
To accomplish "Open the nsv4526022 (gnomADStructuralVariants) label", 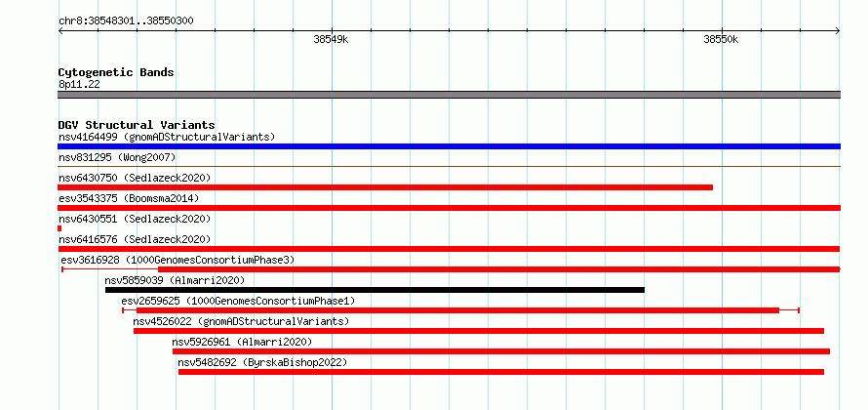I will click(241, 321).
